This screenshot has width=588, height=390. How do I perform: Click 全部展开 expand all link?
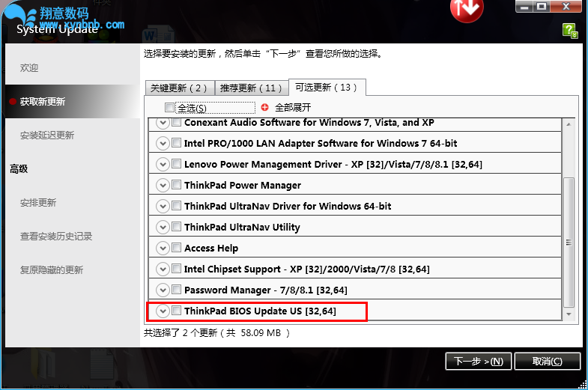[293, 108]
